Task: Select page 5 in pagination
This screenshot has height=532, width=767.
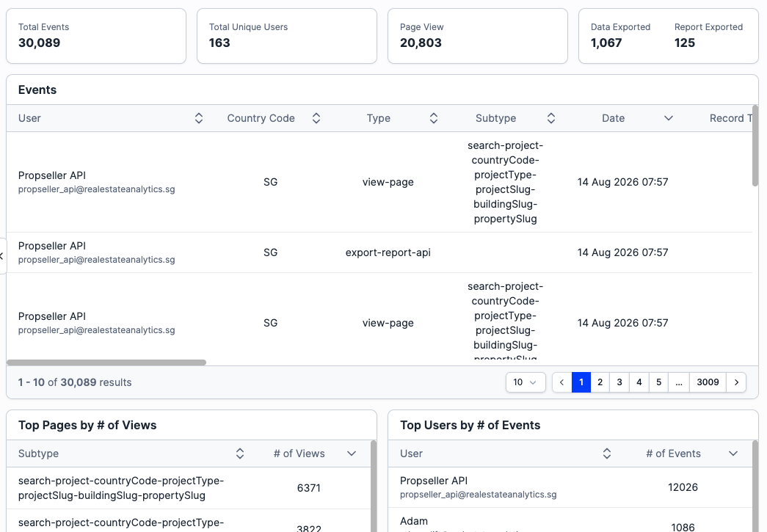Action: (x=658, y=382)
